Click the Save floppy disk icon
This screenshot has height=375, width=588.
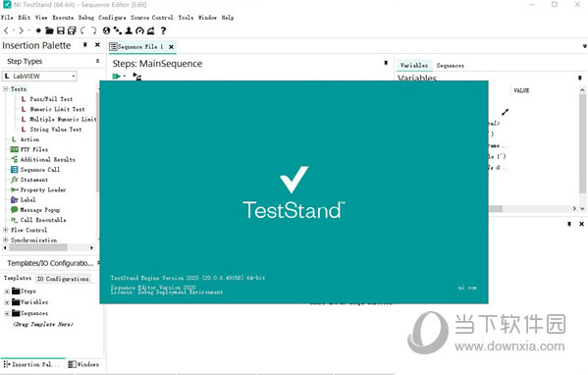coord(61,30)
